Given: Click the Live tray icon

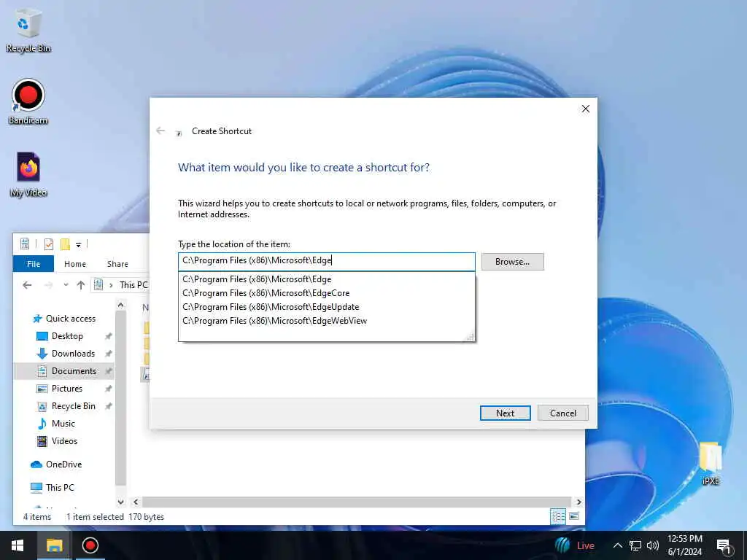Looking at the screenshot, I should pyautogui.click(x=575, y=545).
